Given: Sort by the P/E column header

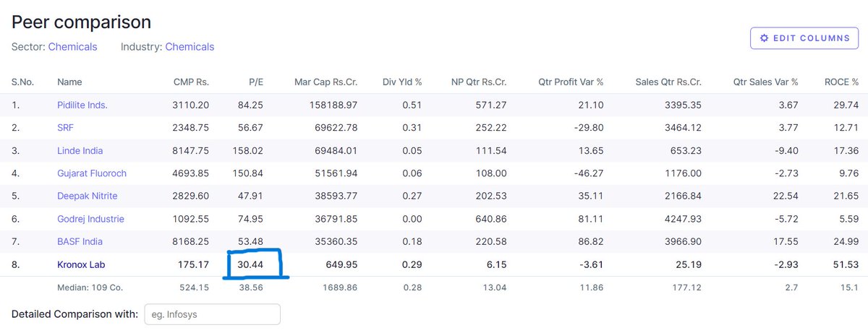Looking at the screenshot, I should 255,82.
